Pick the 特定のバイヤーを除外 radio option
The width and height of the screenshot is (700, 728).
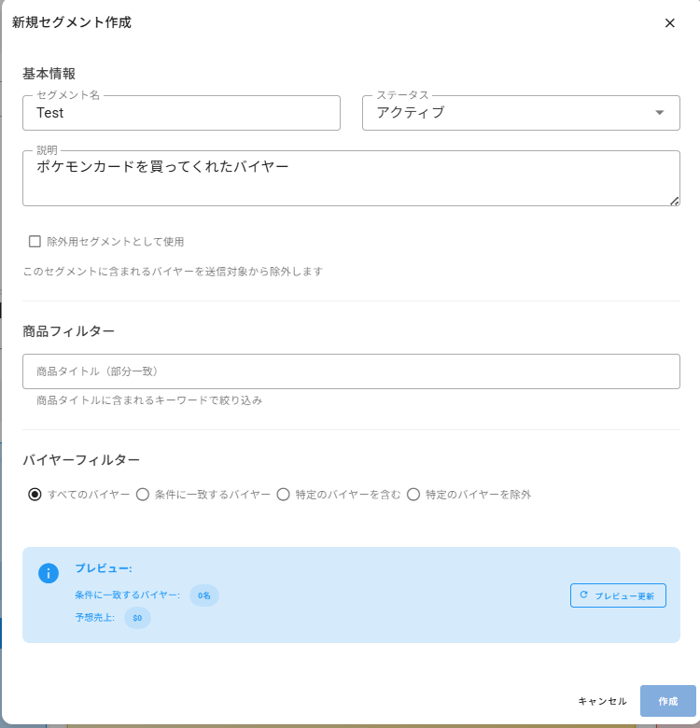click(413, 495)
